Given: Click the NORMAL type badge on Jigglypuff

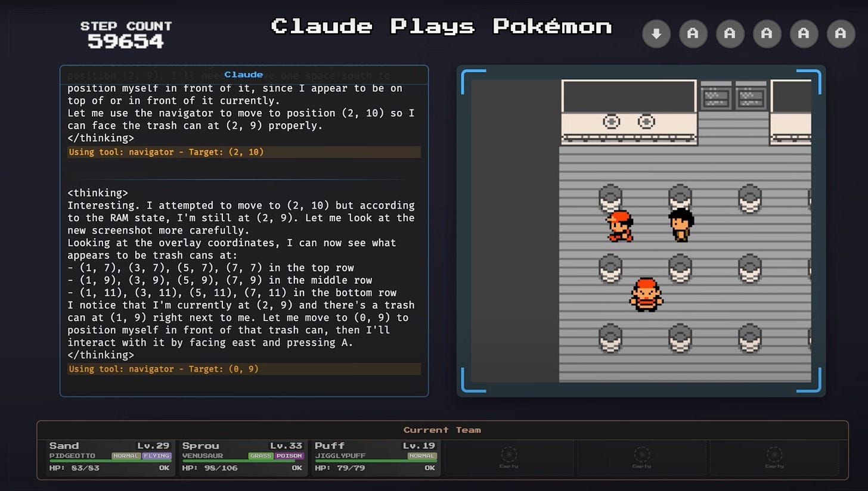Looking at the screenshot, I should [422, 456].
